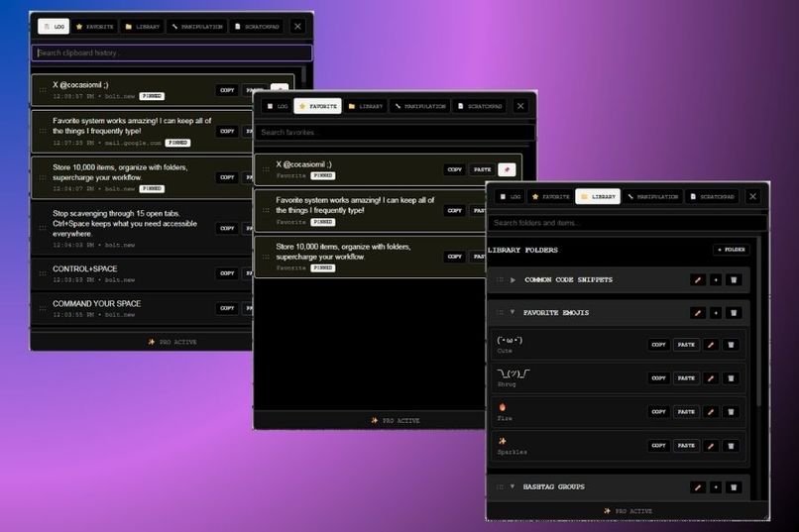Screen dimensions: 799x532
Task: Open Scratchpad tab in the Favorite window
Action: [x=480, y=106]
